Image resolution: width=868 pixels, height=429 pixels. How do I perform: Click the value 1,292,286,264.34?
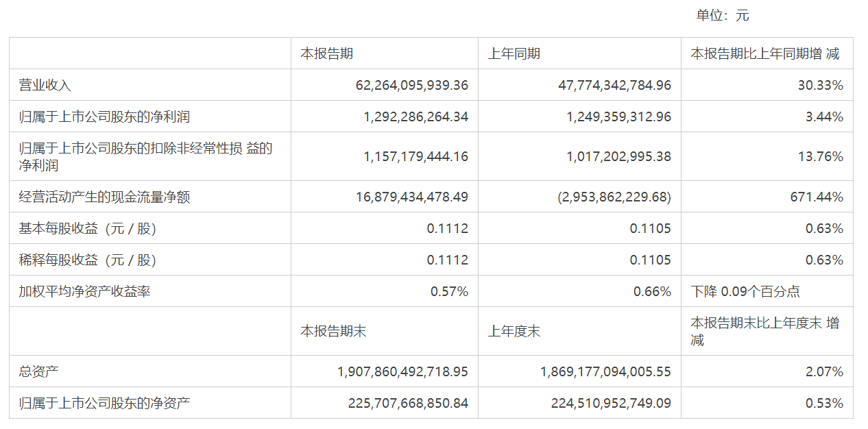[x=415, y=117]
